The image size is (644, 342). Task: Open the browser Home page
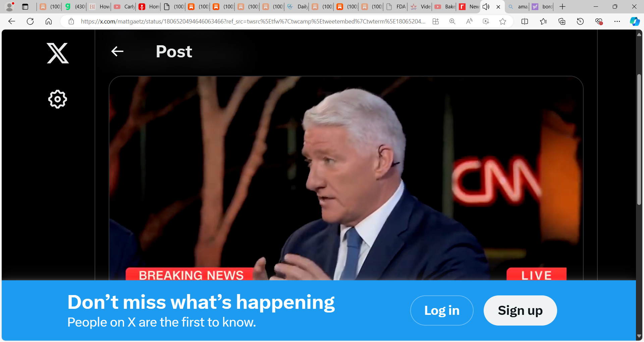pos(49,21)
